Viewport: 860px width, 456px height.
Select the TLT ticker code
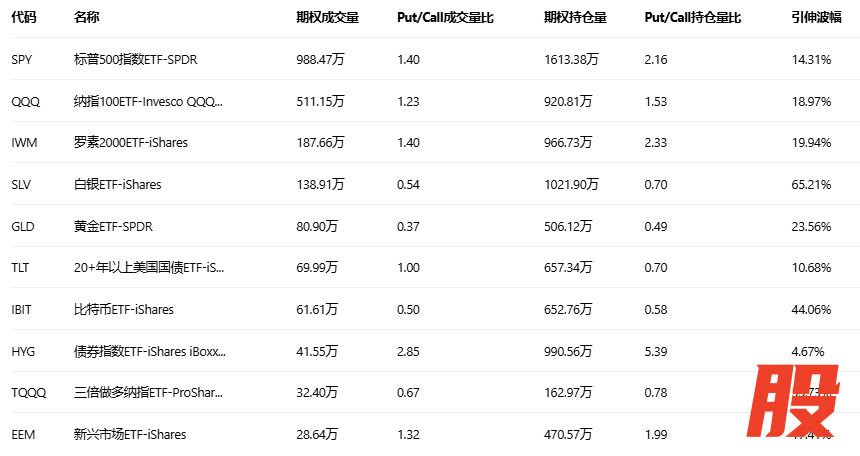pyautogui.click(x=21, y=268)
